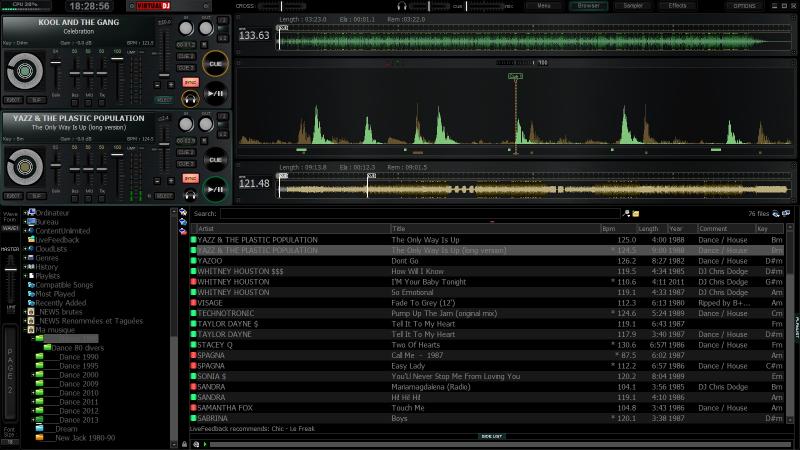
Task: Expand the Playlists node
Action: point(25,276)
